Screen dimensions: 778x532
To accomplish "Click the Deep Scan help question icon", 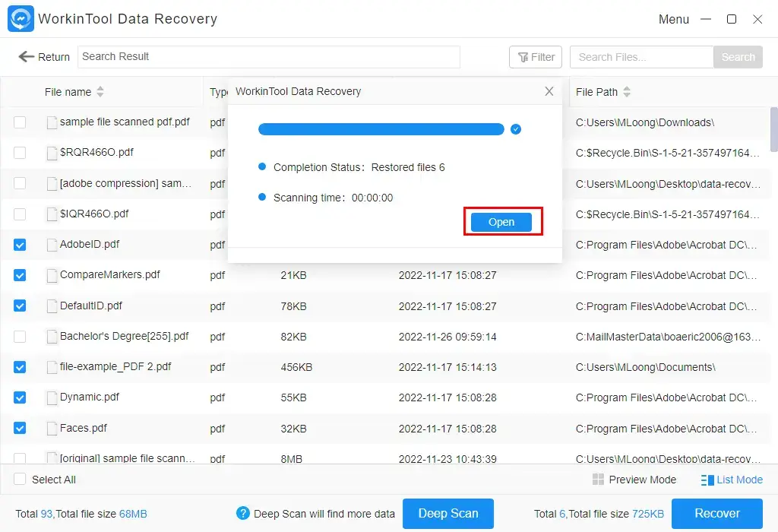I will pos(243,514).
